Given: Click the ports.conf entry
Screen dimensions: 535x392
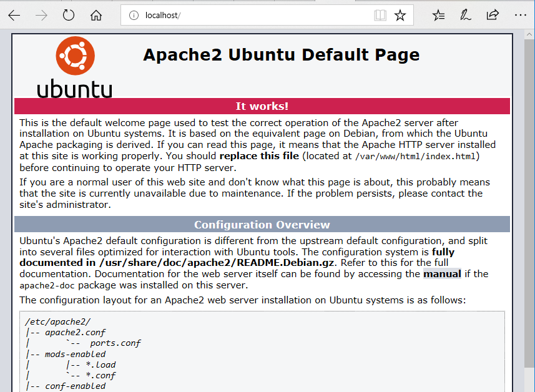Looking at the screenshot, I should click(115, 343).
